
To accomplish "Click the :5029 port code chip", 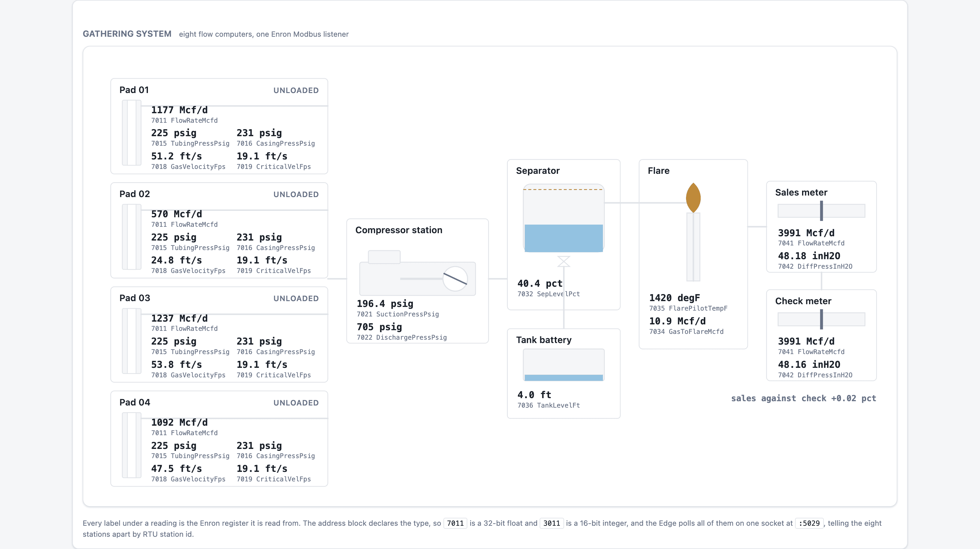I will (x=809, y=523).
